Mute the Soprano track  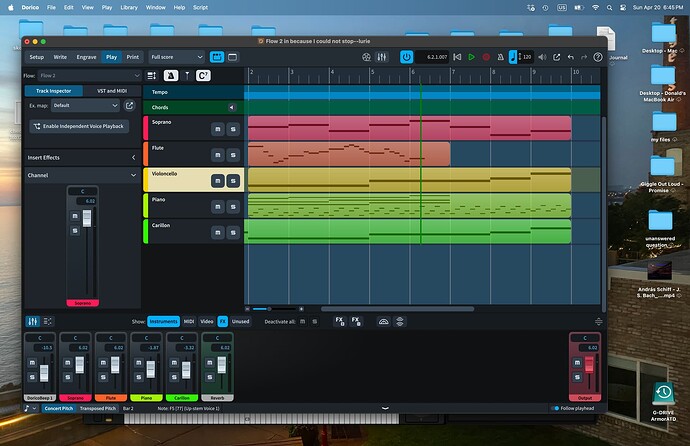[218, 129]
